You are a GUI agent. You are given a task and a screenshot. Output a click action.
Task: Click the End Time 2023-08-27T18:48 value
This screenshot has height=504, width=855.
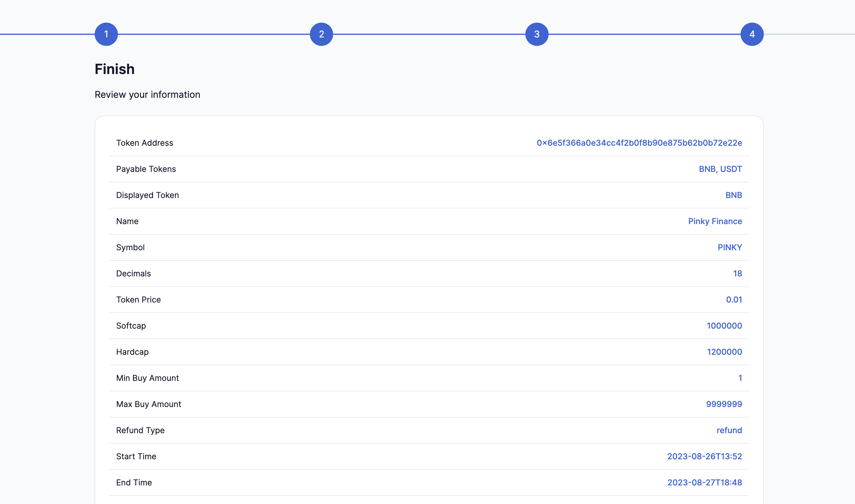tap(705, 483)
